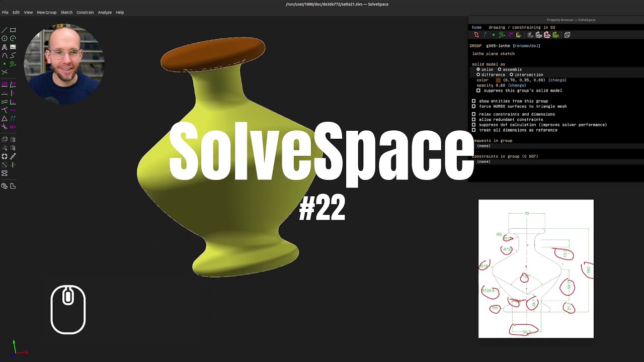
Task: Select the rectangle sketch tool
Action: tap(13, 30)
